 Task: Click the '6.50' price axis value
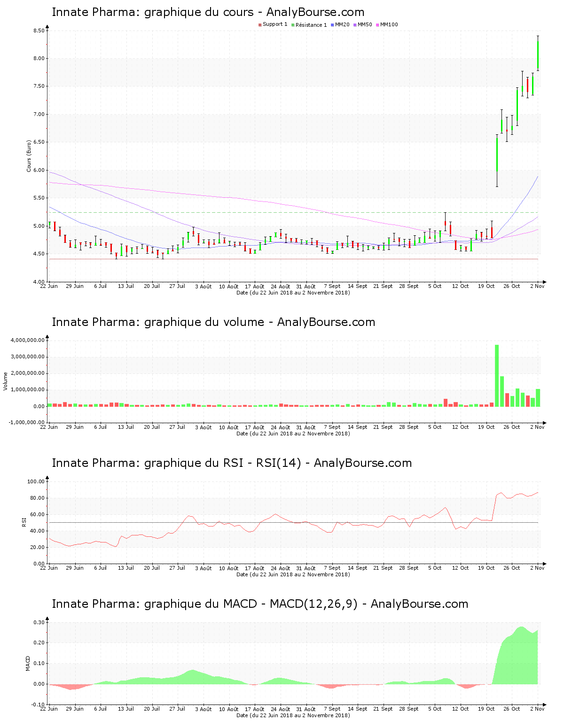39,142
